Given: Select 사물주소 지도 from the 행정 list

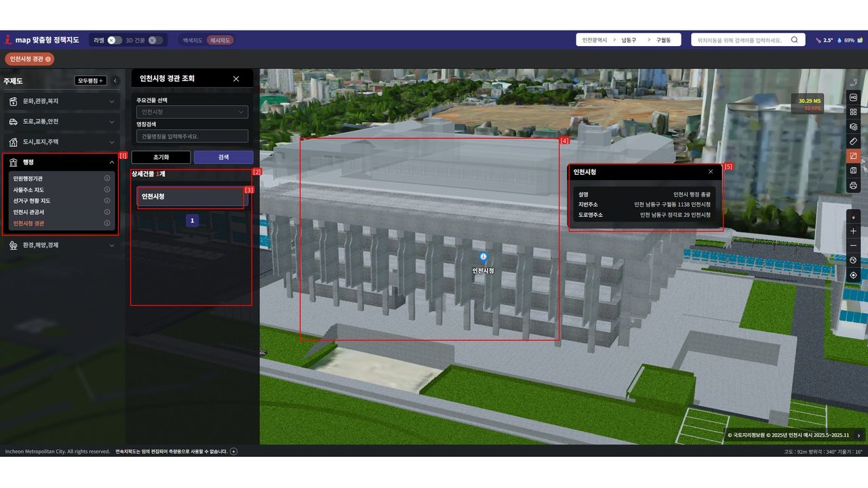Looking at the screenshot, I should [x=28, y=190].
